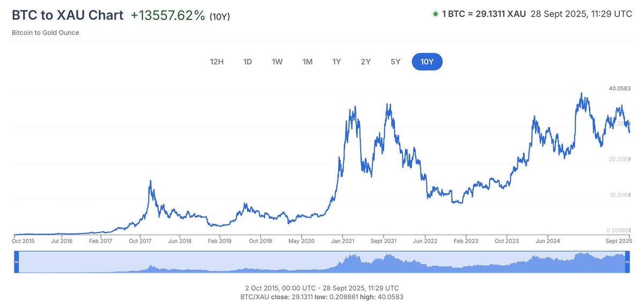The height and width of the screenshot is (303, 644).
Task: Click the right handle of the range navigator
Action: [626, 261]
